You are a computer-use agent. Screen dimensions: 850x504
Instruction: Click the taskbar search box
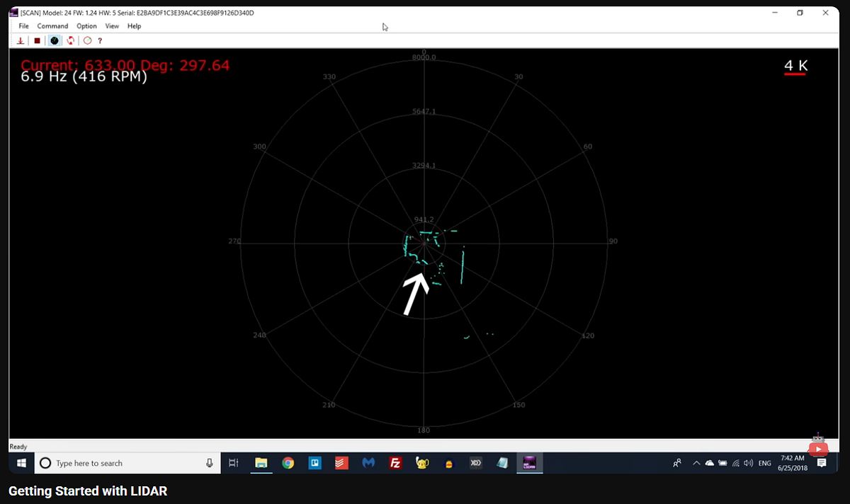coord(127,463)
